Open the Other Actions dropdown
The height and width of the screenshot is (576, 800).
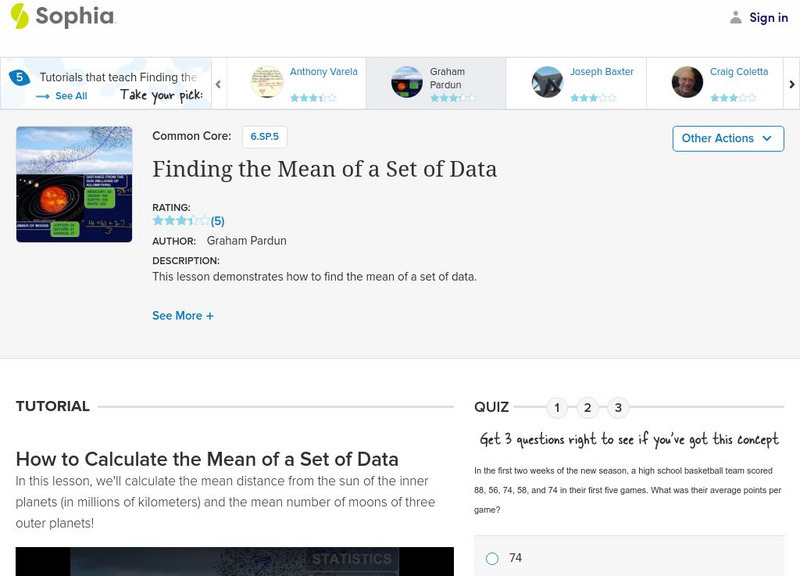(x=727, y=138)
